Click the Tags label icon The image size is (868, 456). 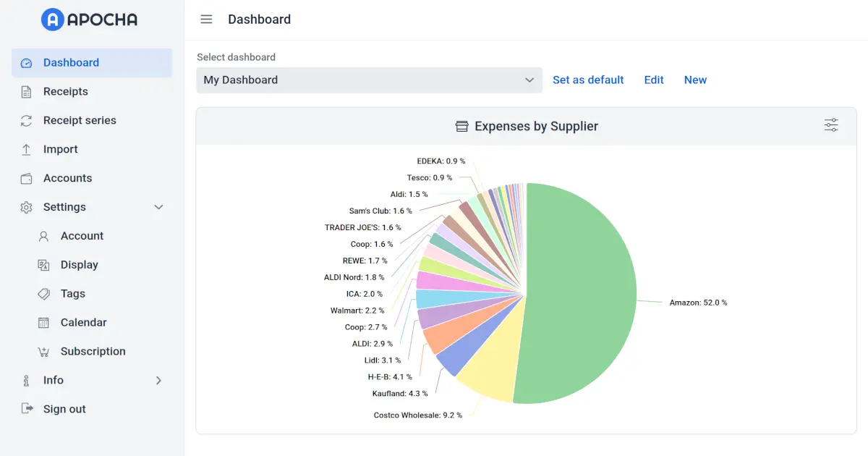(x=43, y=294)
